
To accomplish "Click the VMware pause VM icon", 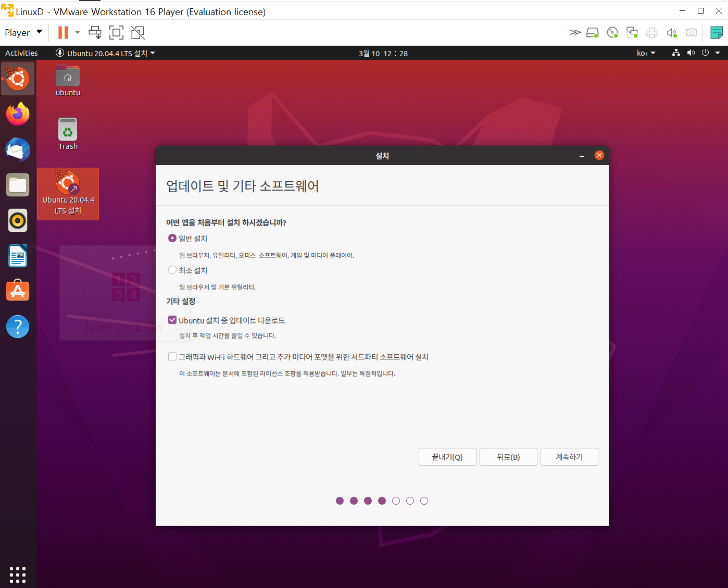I will (x=63, y=33).
